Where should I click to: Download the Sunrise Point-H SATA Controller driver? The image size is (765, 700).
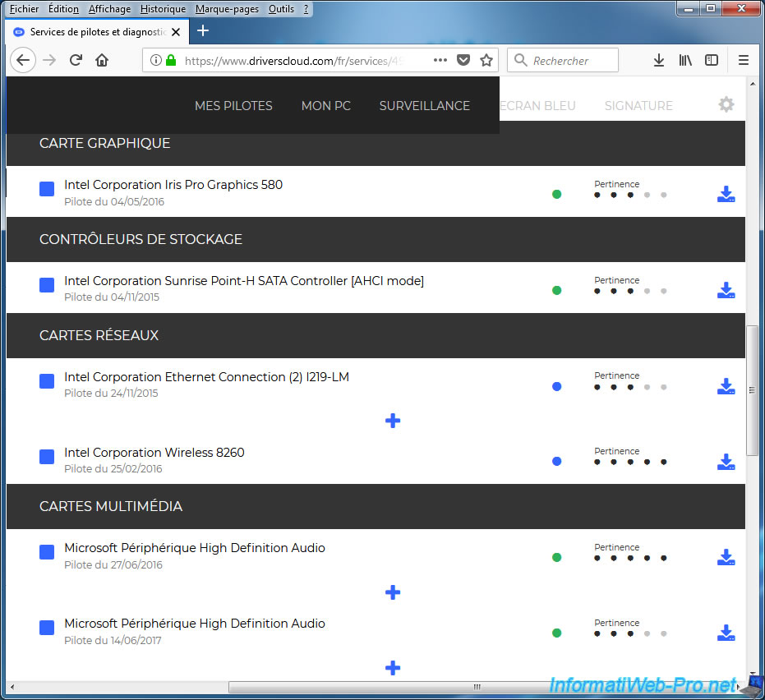click(x=726, y=290)
